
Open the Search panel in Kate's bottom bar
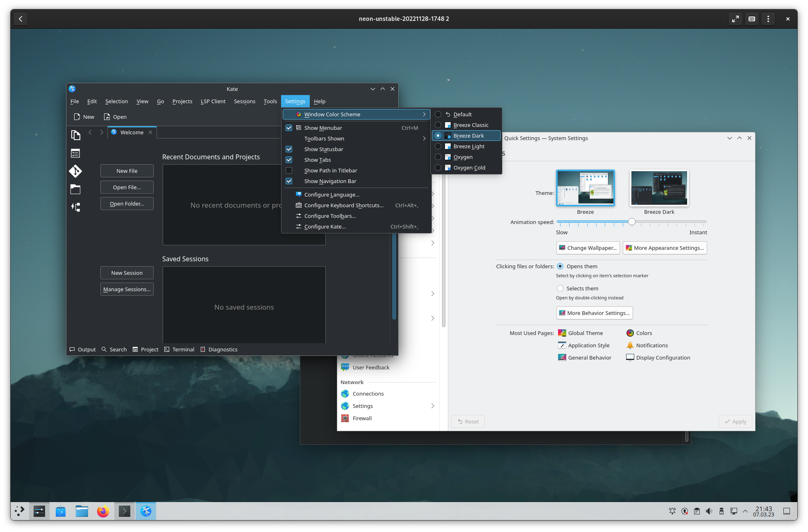pyautogui.click(x=114, y=349)
